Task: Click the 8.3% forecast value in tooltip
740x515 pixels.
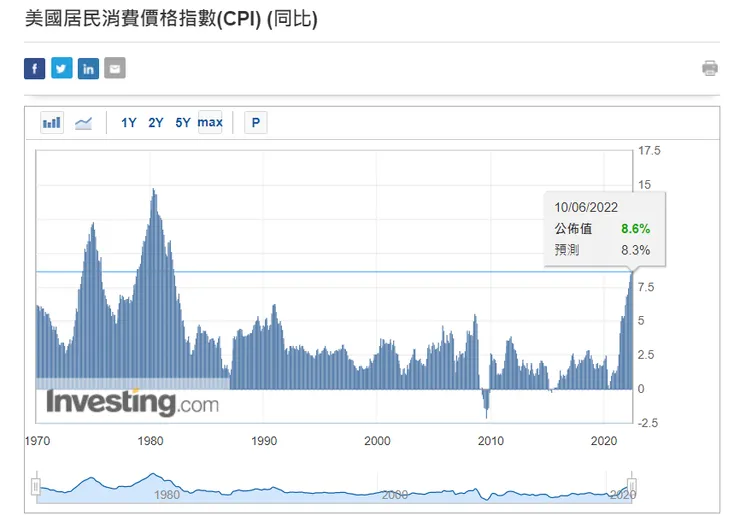Action: pyautogui.click(x=635, y=250)
